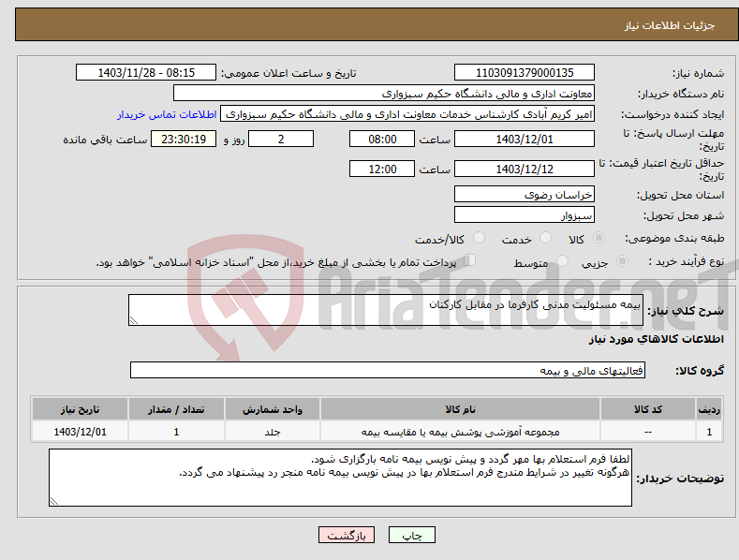Click the goods group فعالیتهای مالی و بیمه field
The image size is (739, 560).
[388, 371]
